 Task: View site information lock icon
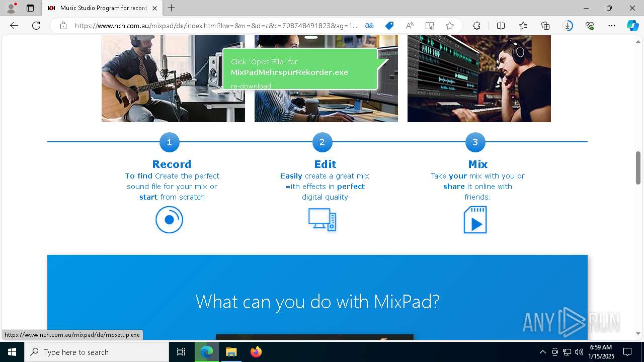63,26
